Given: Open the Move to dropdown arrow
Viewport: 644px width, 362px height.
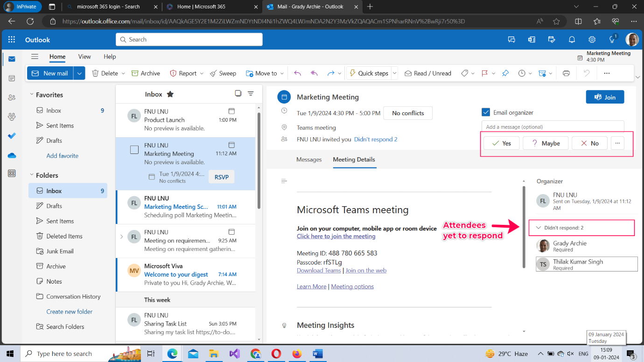Looking at the screenshot, I should [281, 73].
